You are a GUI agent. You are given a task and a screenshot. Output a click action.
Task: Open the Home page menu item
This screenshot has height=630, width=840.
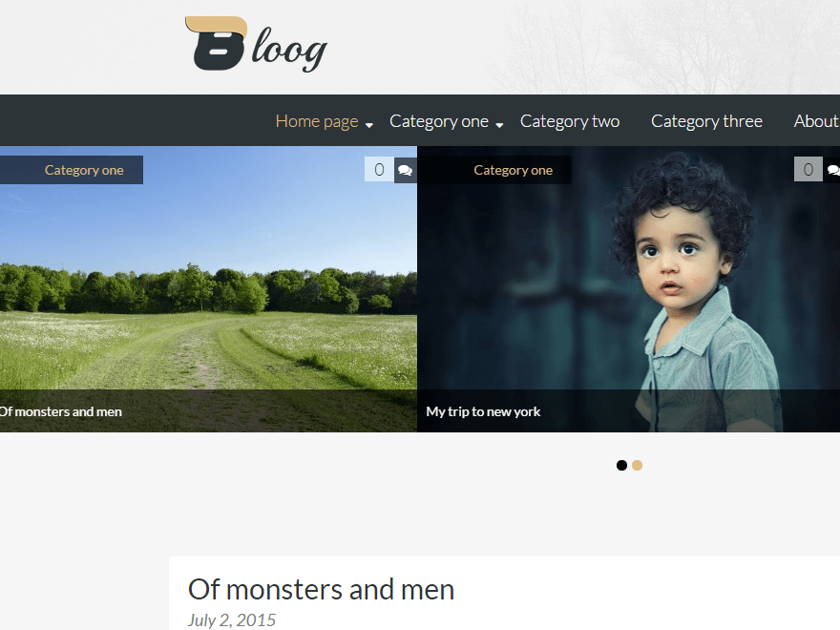(x=317, y=121)
